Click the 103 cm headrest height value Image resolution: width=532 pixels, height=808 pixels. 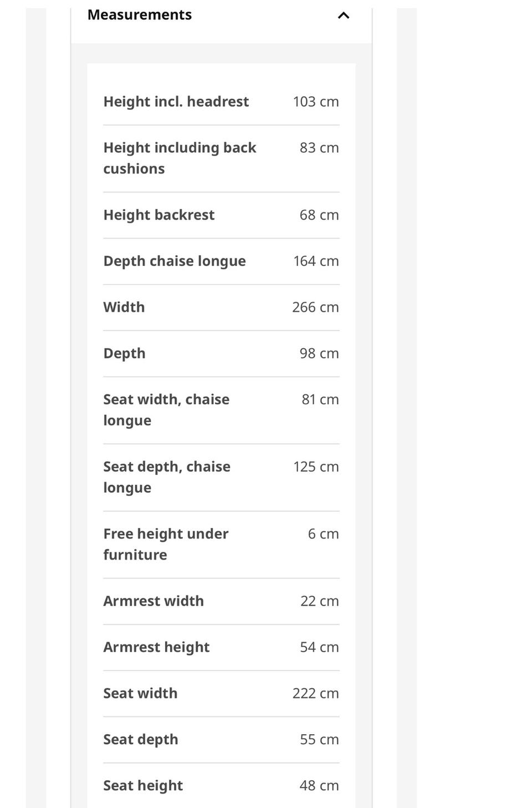(x=316, y=102)
